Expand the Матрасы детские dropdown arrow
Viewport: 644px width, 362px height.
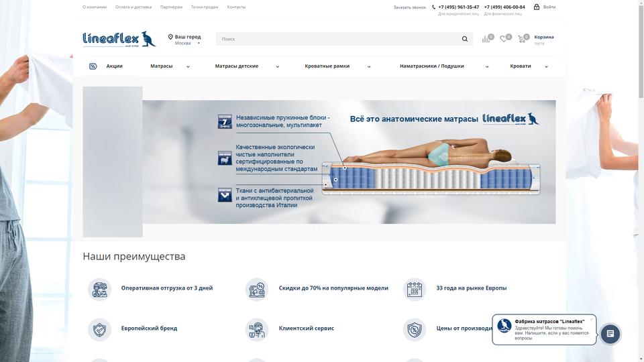pyautogui.click(x=278, y=66)
